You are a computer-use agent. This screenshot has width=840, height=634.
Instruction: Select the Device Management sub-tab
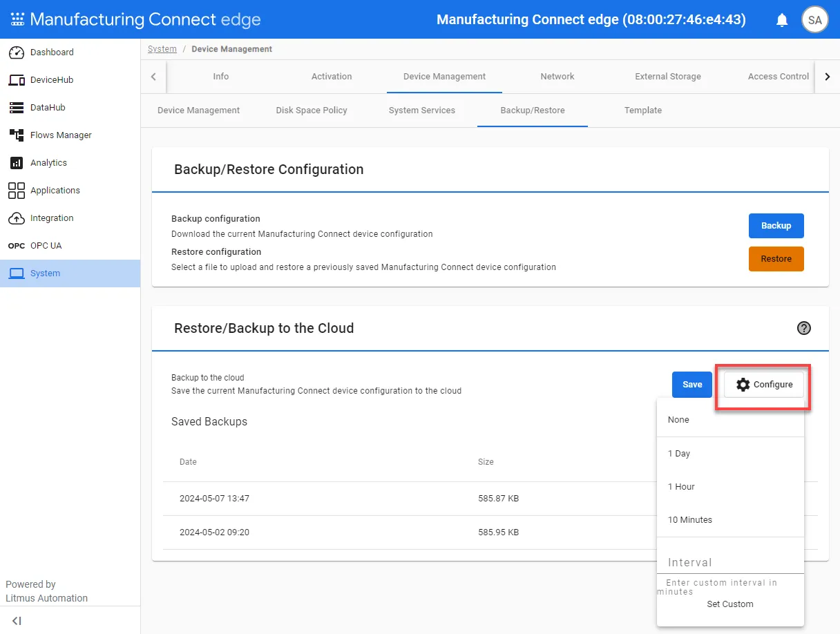tap(199, 111)
